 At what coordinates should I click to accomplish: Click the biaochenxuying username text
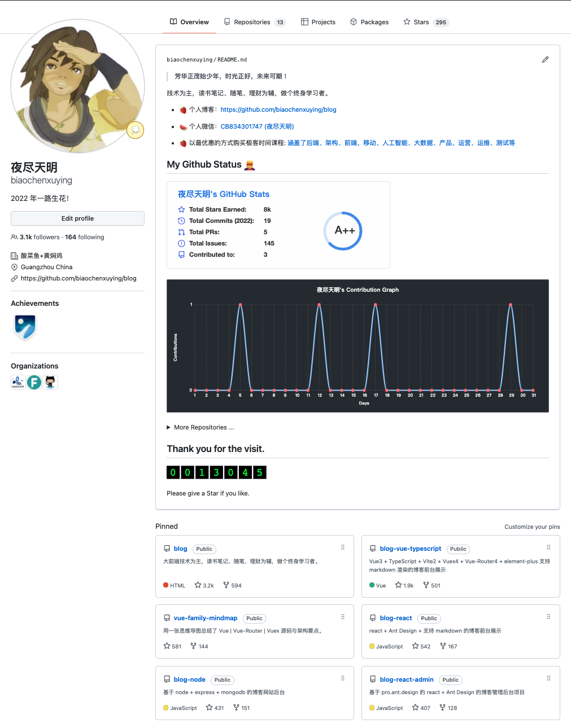pos(41,180)
